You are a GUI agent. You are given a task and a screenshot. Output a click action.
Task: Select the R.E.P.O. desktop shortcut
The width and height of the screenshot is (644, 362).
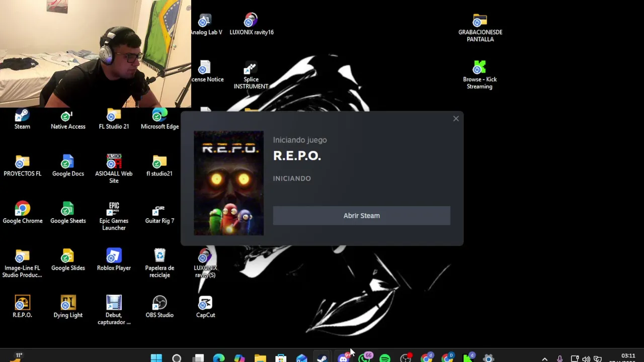point(22,308)
